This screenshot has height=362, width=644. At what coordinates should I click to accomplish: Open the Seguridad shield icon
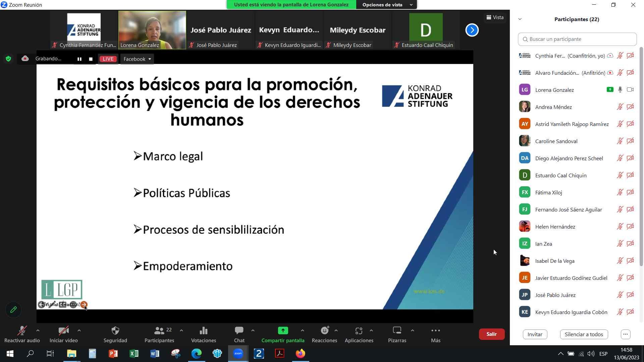pyautogui.click(x=115, y=331)
